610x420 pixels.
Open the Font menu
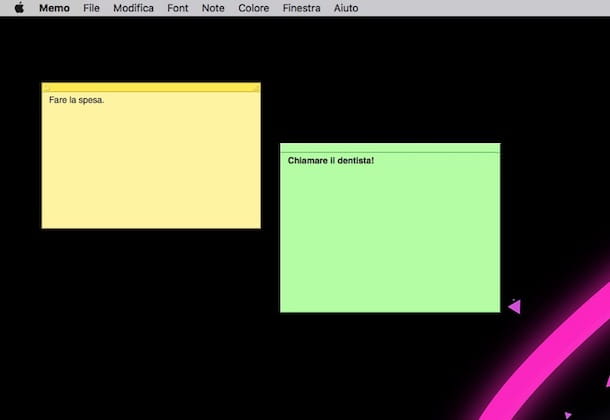point(177,8)
